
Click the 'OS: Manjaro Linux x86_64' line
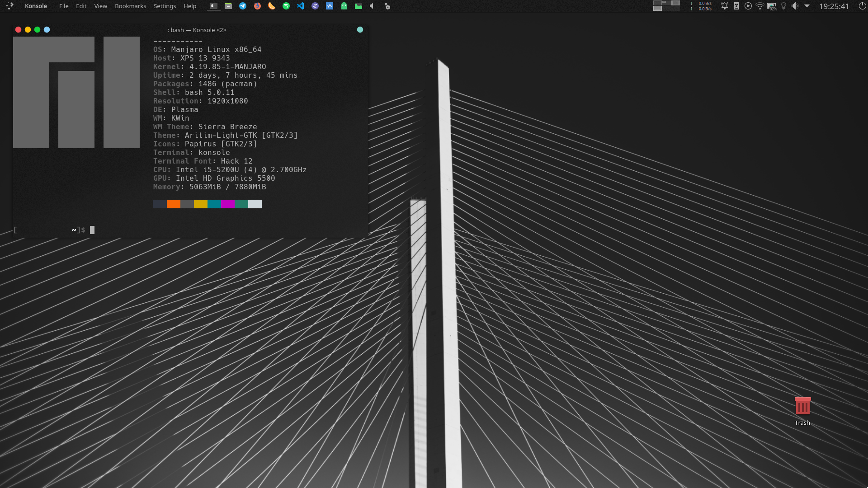point(207,49)
